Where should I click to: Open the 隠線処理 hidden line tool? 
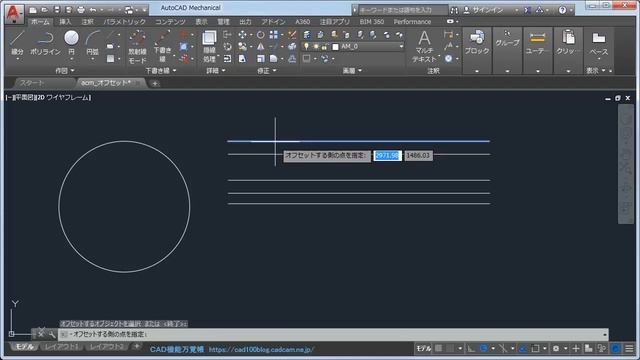[209, 46]
